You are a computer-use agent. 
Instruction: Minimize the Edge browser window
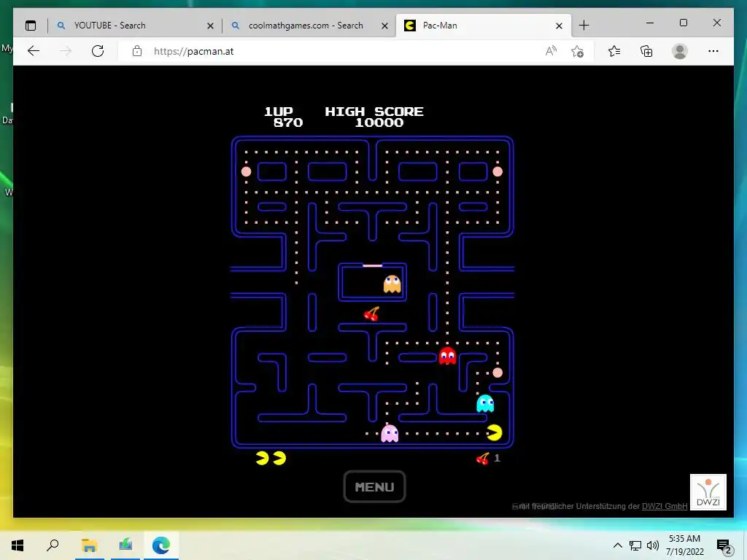pos(650,23)
